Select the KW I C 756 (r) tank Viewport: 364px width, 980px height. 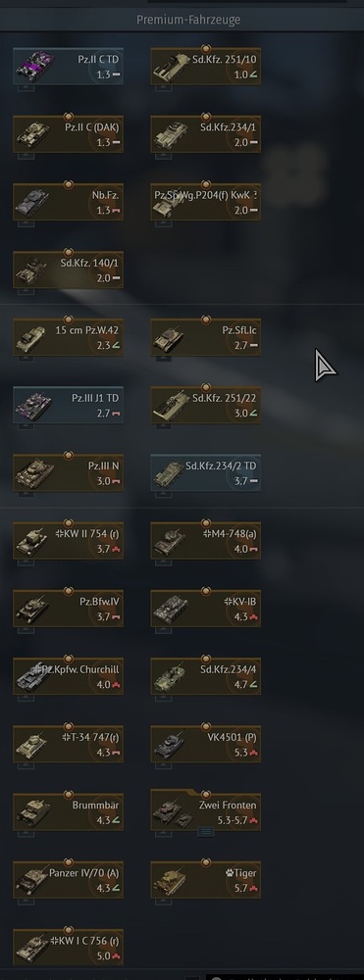[x=68, y=948]
